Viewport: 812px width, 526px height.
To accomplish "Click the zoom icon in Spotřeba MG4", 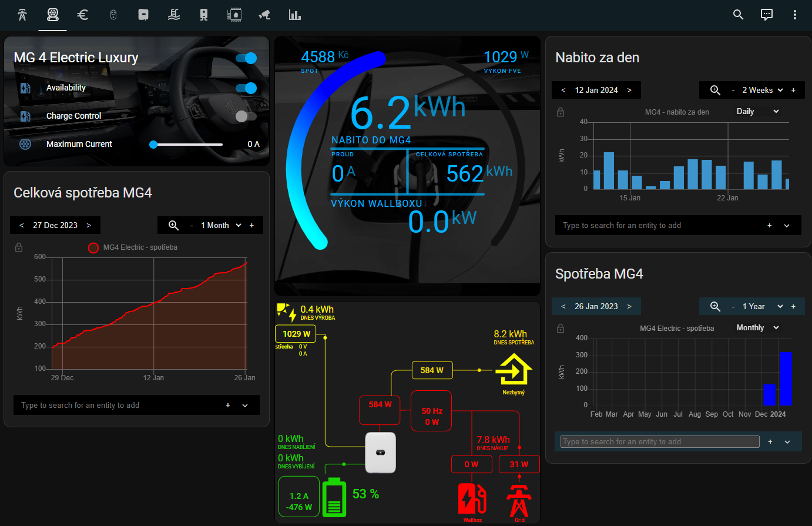I will click(715, 306).
